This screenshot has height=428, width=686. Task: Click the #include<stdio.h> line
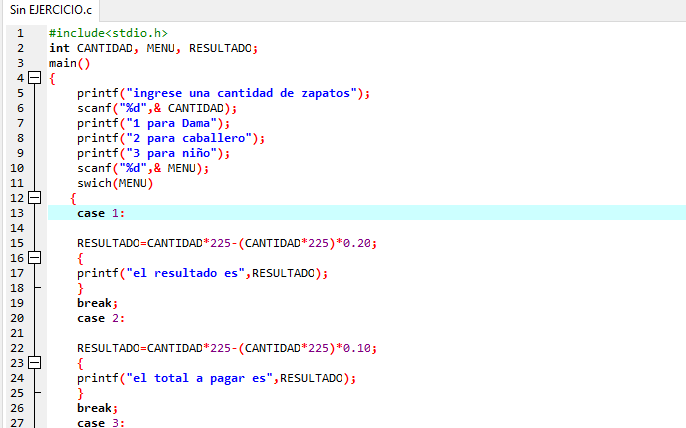pyautogui.click(x=108, y=33)
